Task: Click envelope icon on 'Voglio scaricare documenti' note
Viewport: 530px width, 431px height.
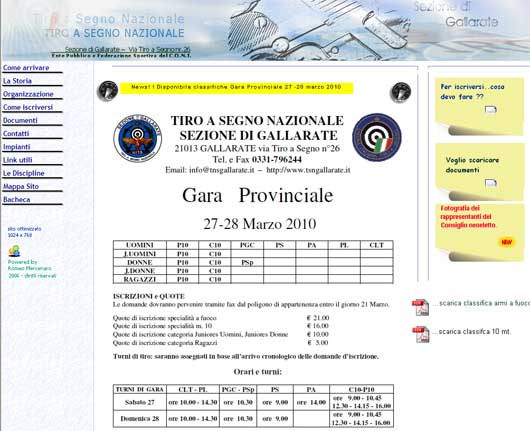Action: click(490, 183)
